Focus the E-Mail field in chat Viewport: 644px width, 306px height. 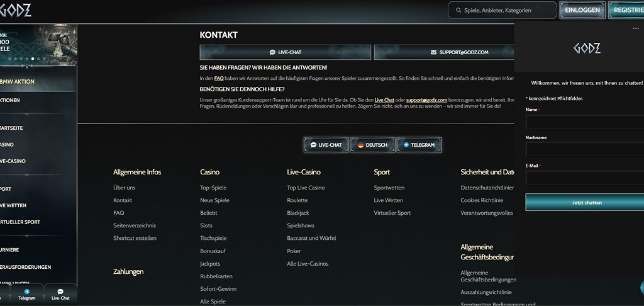pyautogui.click(x=585, y=178)
